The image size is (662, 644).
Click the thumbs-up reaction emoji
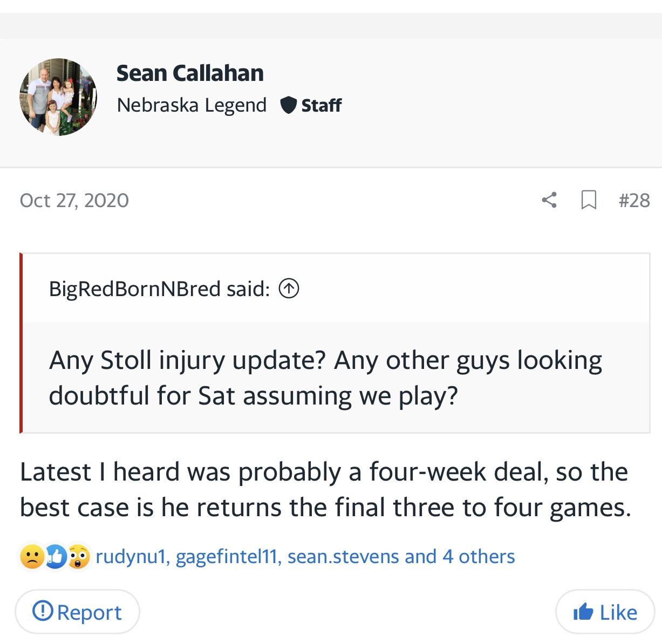(56, 557)
